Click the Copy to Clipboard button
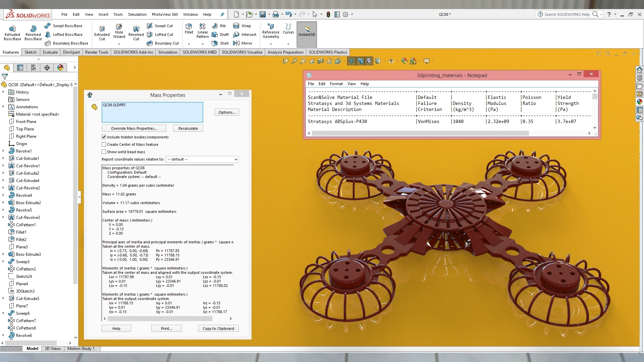 tap(218, 328)
